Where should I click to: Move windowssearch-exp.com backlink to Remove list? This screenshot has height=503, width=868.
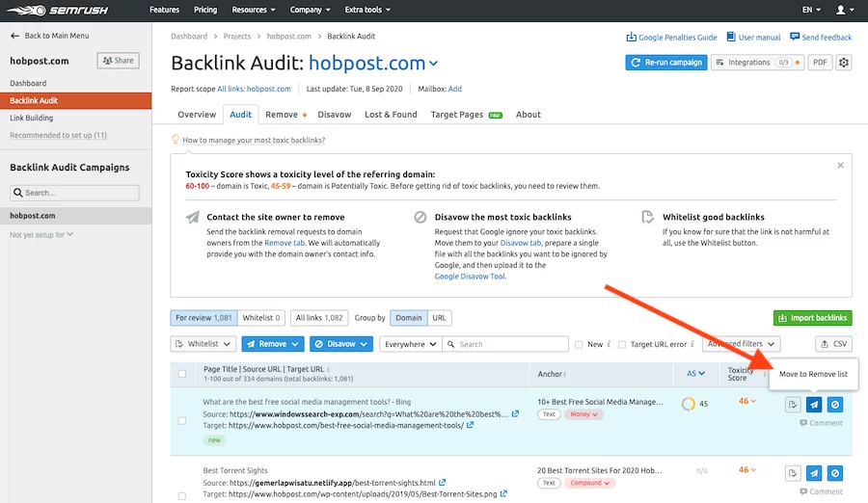pyautogui.click(x=814, y=405)
